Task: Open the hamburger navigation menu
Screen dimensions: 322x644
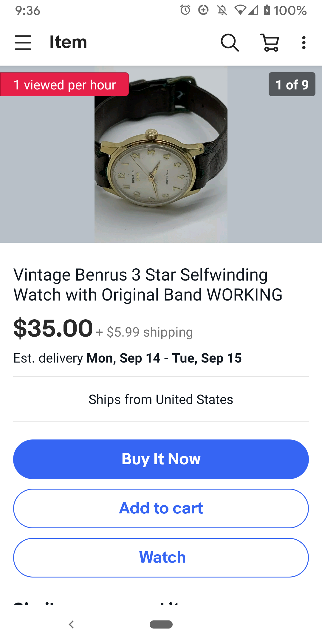Action: 23,42
